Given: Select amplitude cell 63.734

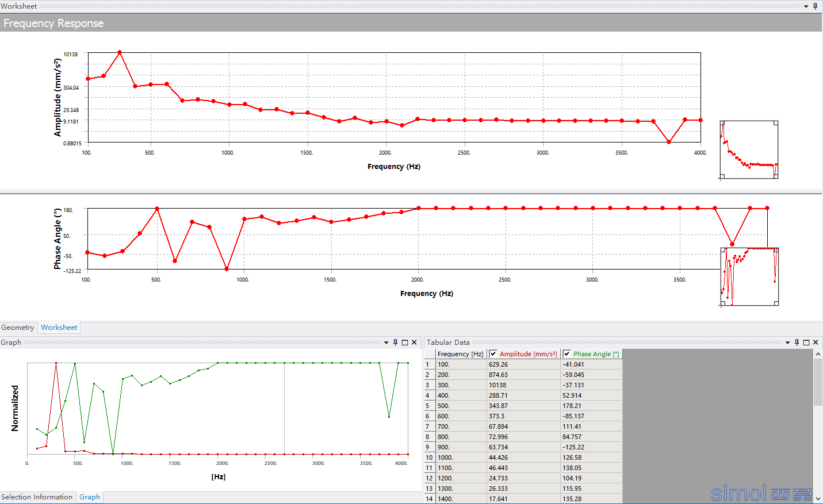Looking at the screenshot, I should 523,447.
